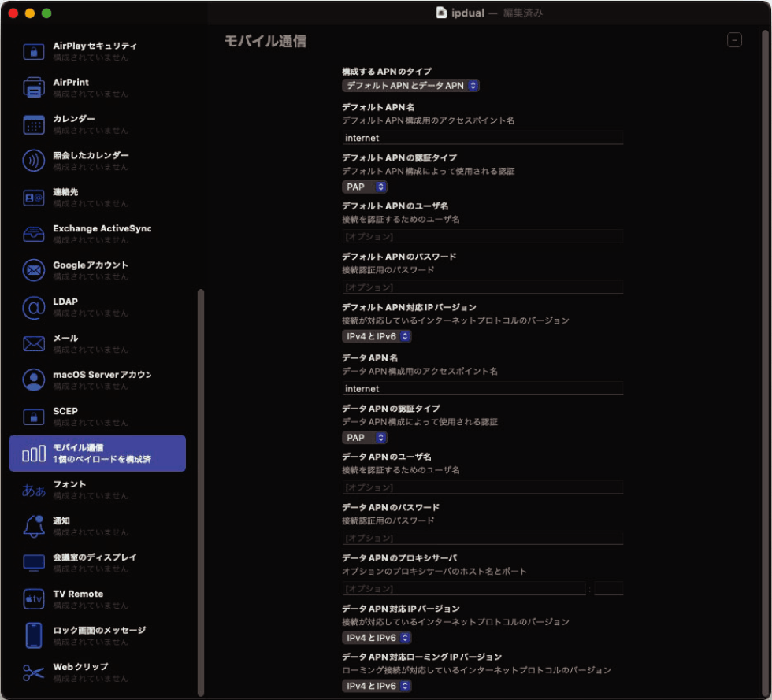The width and height of the screenshot is (772, 700).
Task: Click the モバイル通信 signal bars icon
Action: [x=33, y=454]
